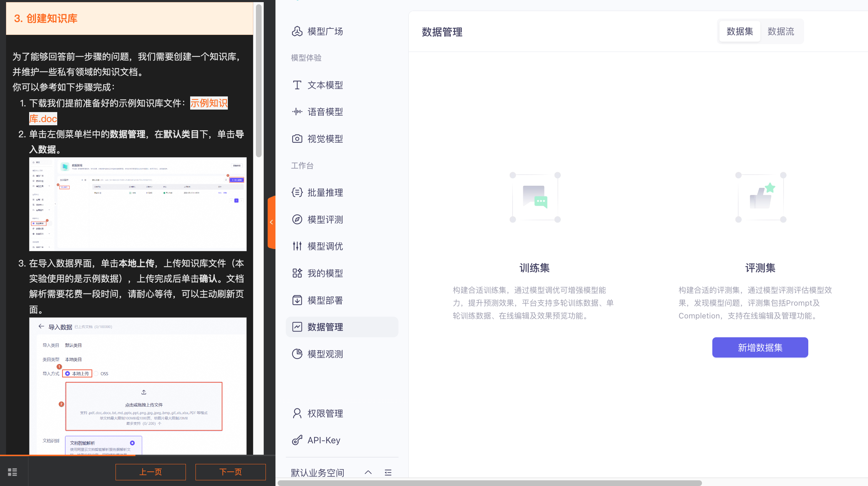Click the table-of-contents icon at bottom left
This screenshot has height=486, width=868.
click(x=12, y=472)
